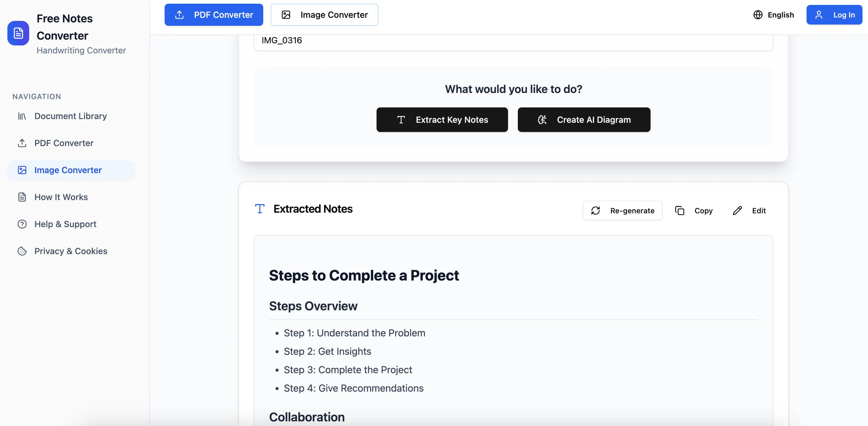Copy the extracted notes

pyautogui.click(x=694, y=211)
